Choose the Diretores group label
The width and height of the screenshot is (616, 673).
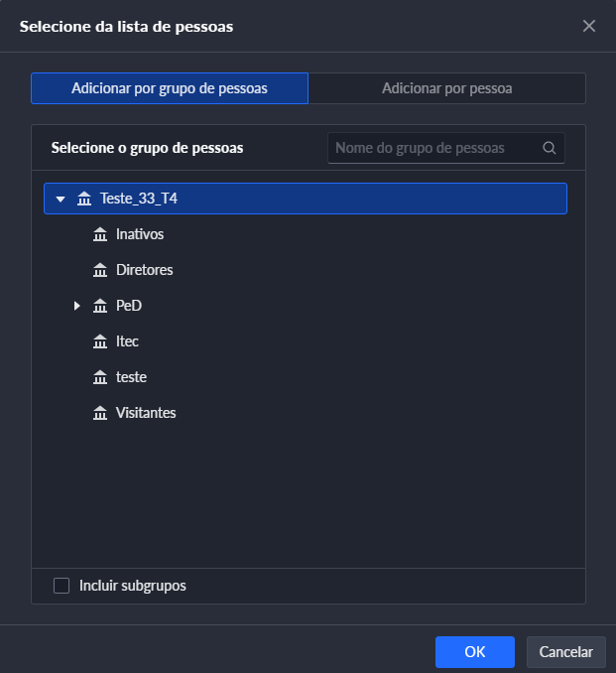(145, 270)
